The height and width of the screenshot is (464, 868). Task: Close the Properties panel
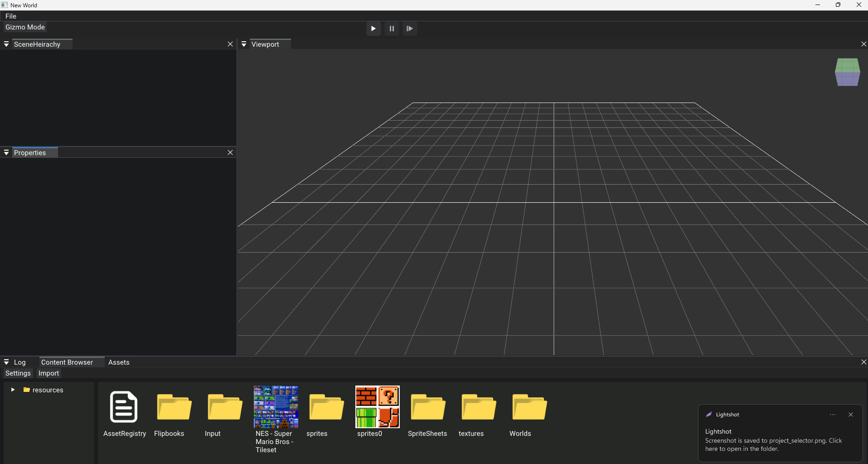pyautogui.click(x=230, y=152)
